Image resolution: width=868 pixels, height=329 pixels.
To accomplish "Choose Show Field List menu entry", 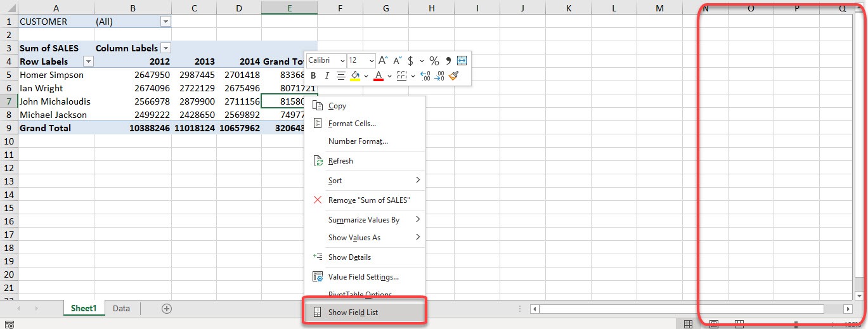I will pos(366,313).
